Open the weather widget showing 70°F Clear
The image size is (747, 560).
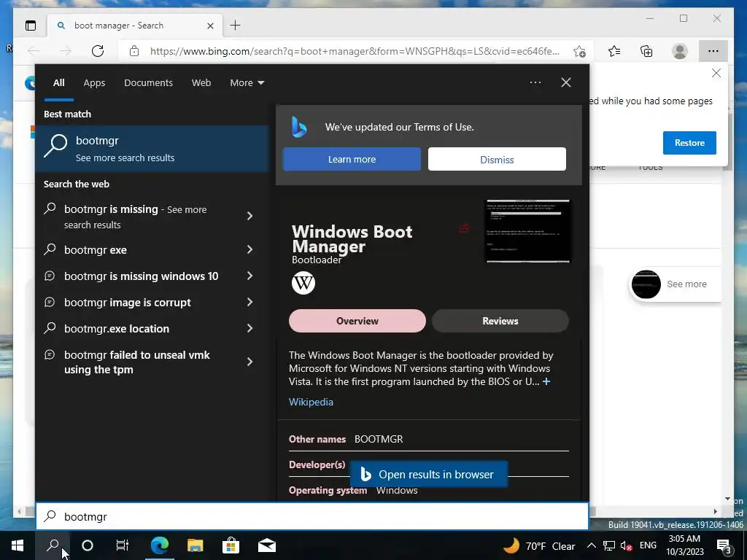pyautogui.click(x=539, y=545)
